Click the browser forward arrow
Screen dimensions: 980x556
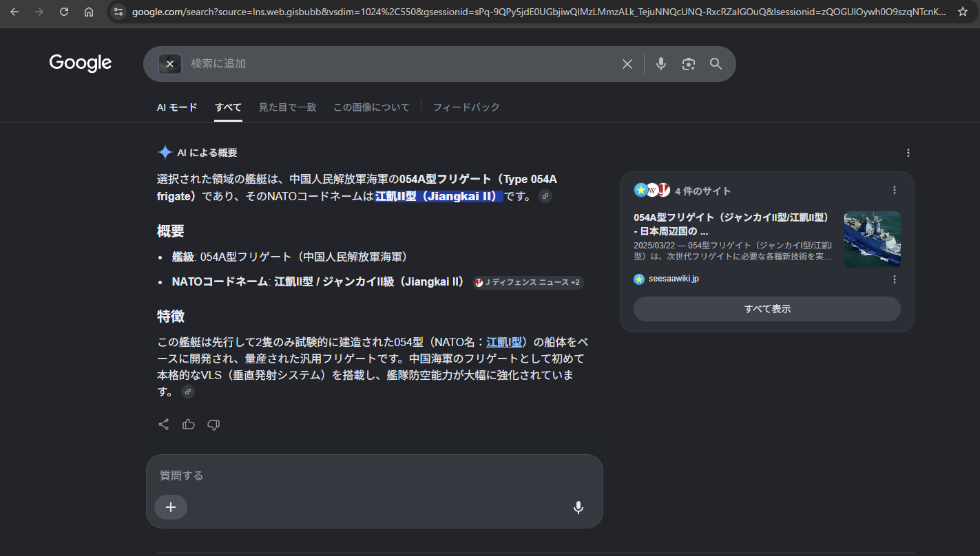39,12
